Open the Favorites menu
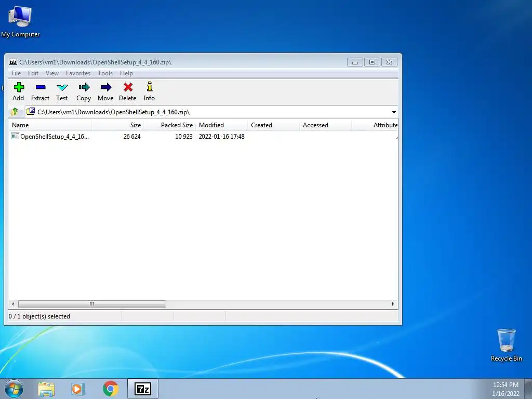 (x=78, y=73)
